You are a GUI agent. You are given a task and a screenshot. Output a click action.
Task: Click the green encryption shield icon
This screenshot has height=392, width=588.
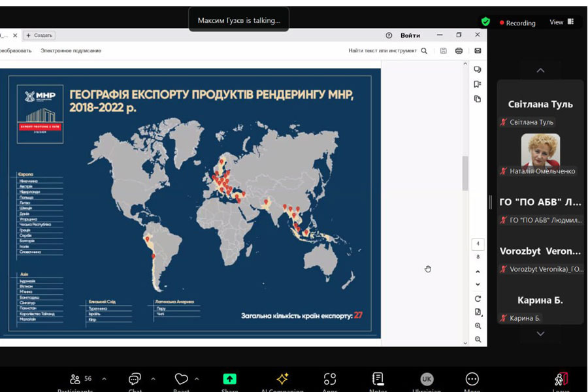485,22
